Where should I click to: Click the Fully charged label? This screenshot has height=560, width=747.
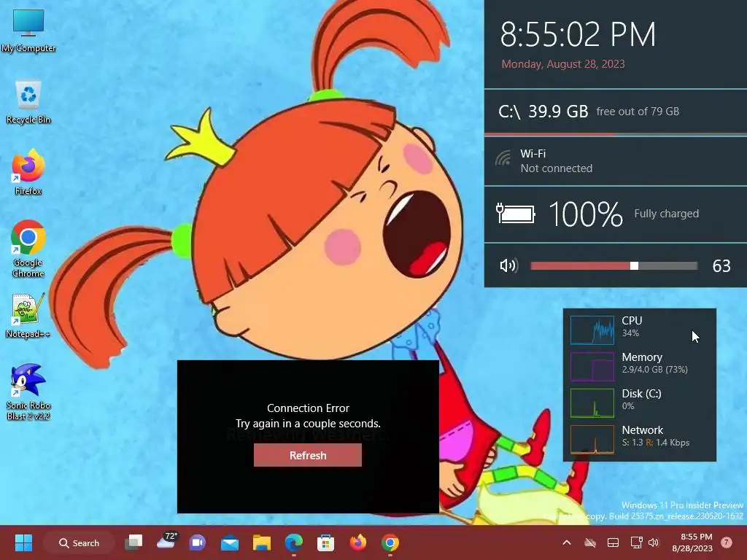point(667,214)
